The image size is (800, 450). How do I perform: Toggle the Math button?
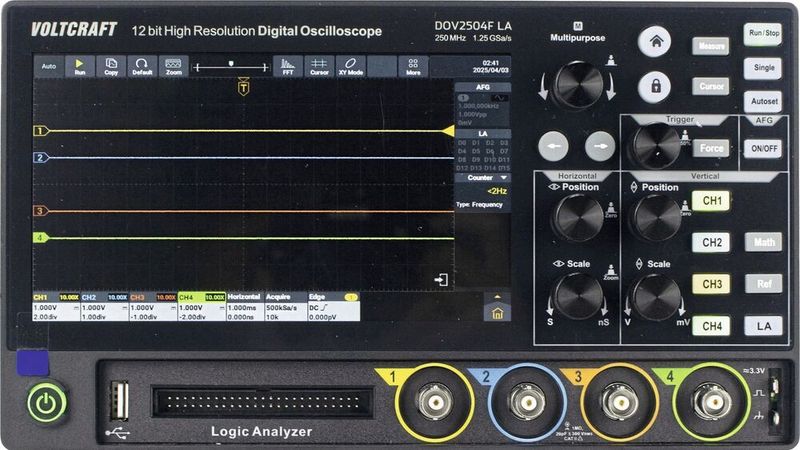click(764, 242)
